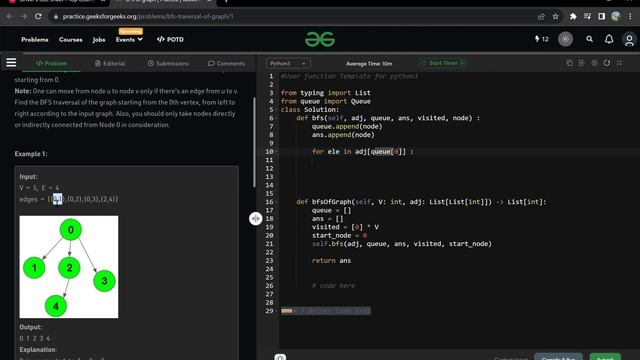
Task: Go back in browser history
Action: pyautogui.click(x=9, y=16)
